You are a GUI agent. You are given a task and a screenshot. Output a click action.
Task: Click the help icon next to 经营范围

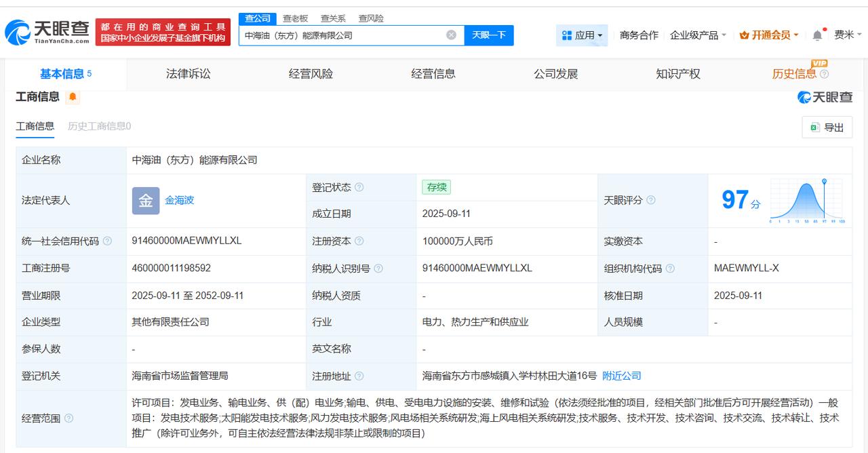(68, 418)
